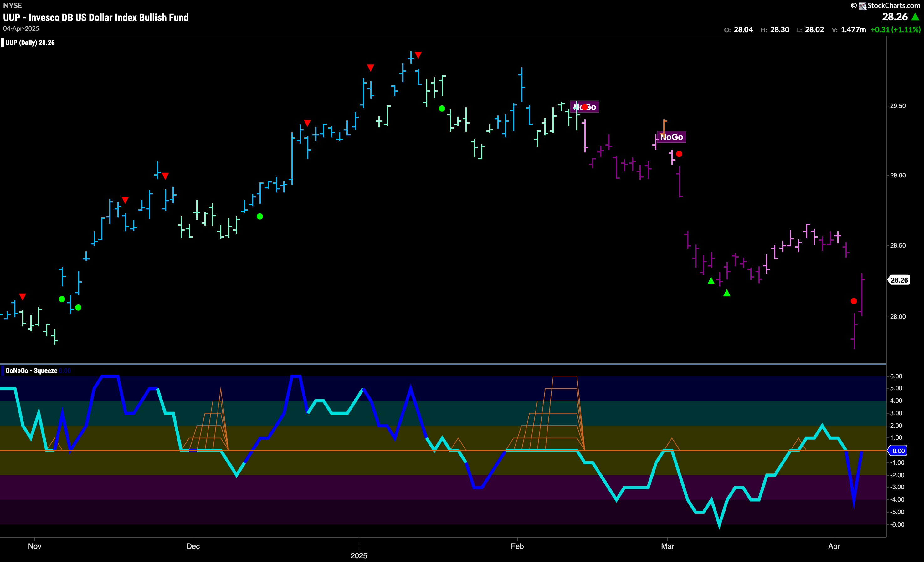Click the Feb label on time axis

coord(517,546)
